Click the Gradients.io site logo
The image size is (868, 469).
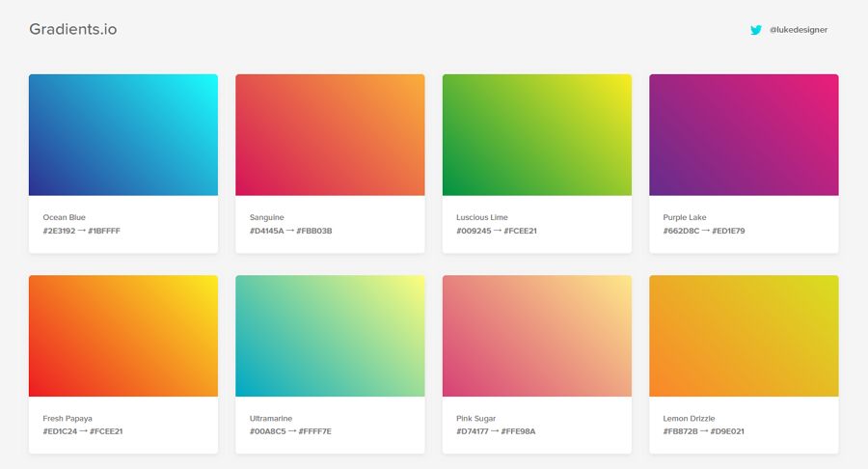[x=73, y=29]
